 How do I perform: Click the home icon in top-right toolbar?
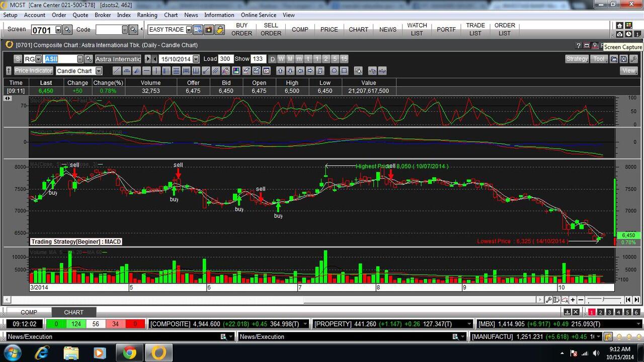click(620, 26)
